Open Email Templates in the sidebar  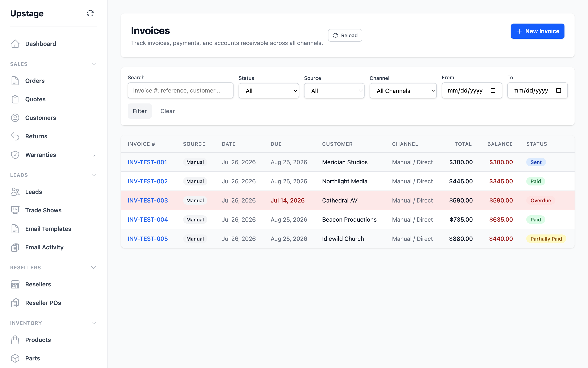pos(48,229)
